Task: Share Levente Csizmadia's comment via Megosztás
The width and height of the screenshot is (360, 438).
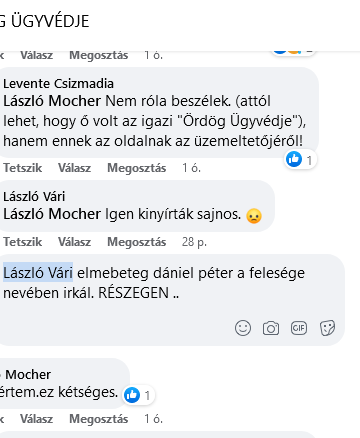Action: [136, 168]
